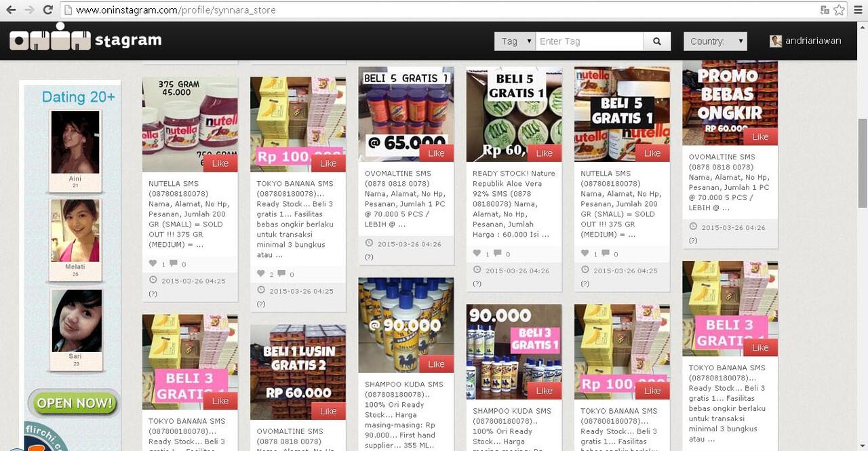Open the Ovomaltine Beli 5 Gratis 1 @65.000 image
Screen dimensions: 868x451
point(406,114)
